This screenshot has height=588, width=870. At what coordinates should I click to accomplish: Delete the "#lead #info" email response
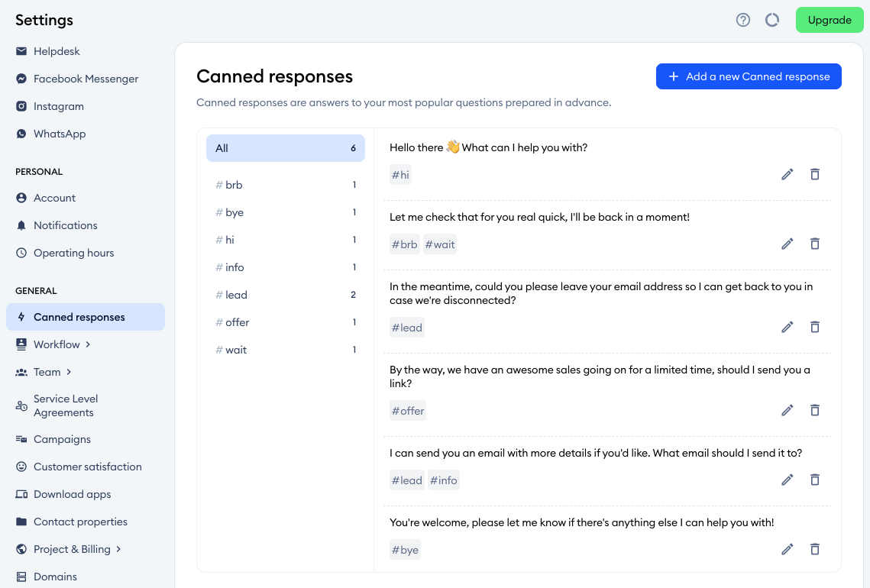[x=814, y=480]
